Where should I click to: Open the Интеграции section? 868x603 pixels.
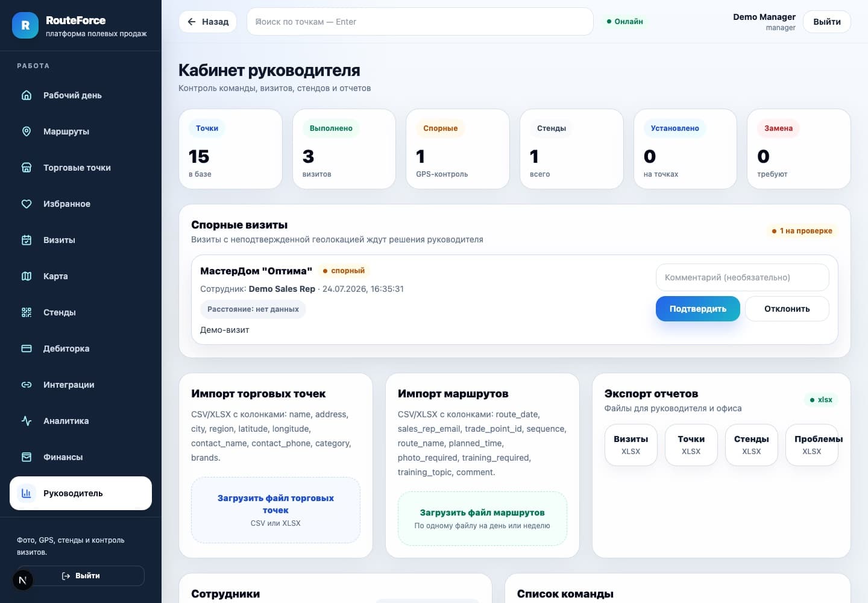pos(81,385)
